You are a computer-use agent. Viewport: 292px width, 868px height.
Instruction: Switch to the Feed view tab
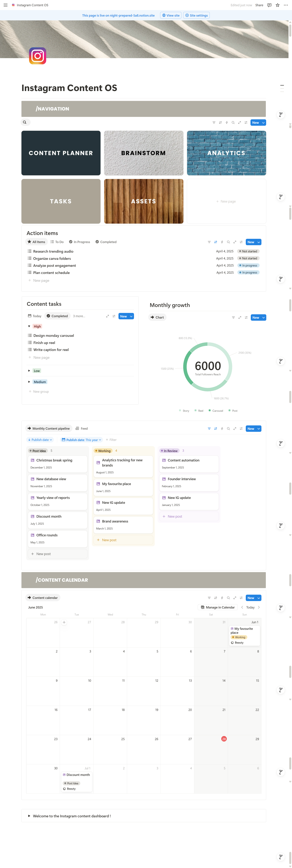[x=82, y=429]
